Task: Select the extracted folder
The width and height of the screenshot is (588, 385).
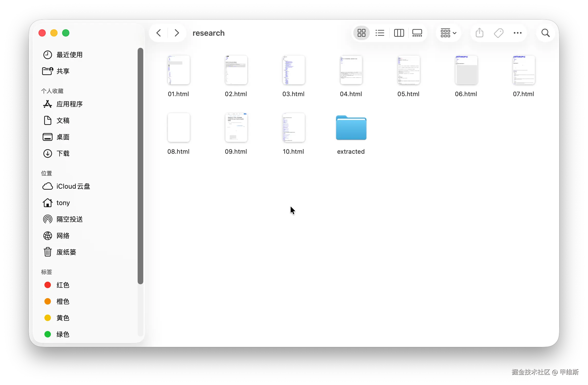Action: [351, 128]
